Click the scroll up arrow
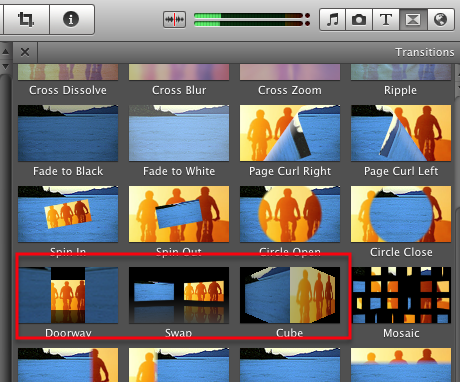 tap(6, 52)
